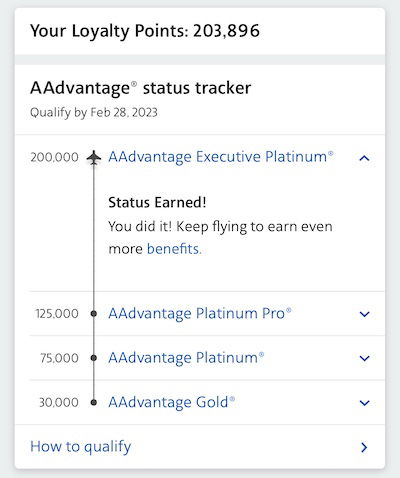Select the AAdvantage Gold tier link
Viewport: 400px width, 478px height.
pos(171,402)
